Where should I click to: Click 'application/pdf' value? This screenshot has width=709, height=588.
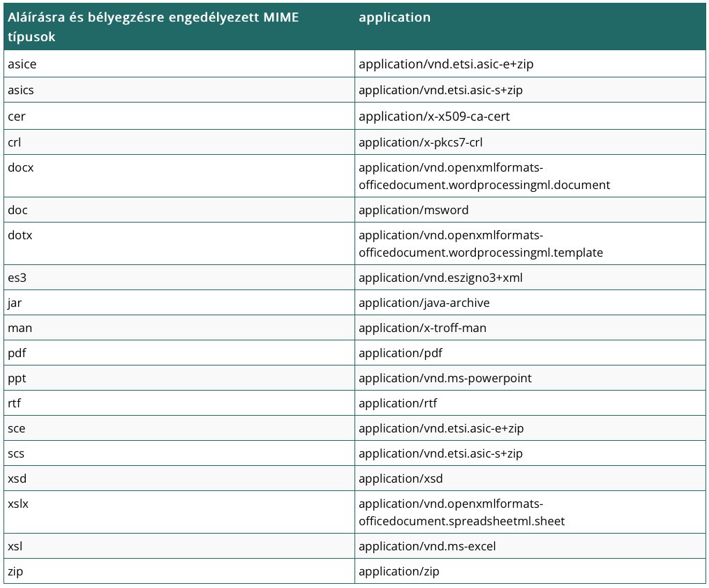coord(400,353)
